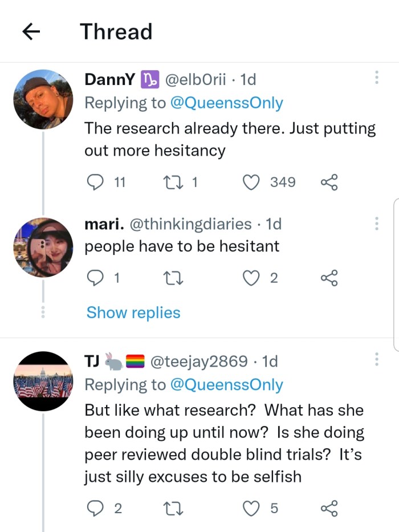Share DannY's tweet
This screenshot has width=399, height=532.
[329, 182]
